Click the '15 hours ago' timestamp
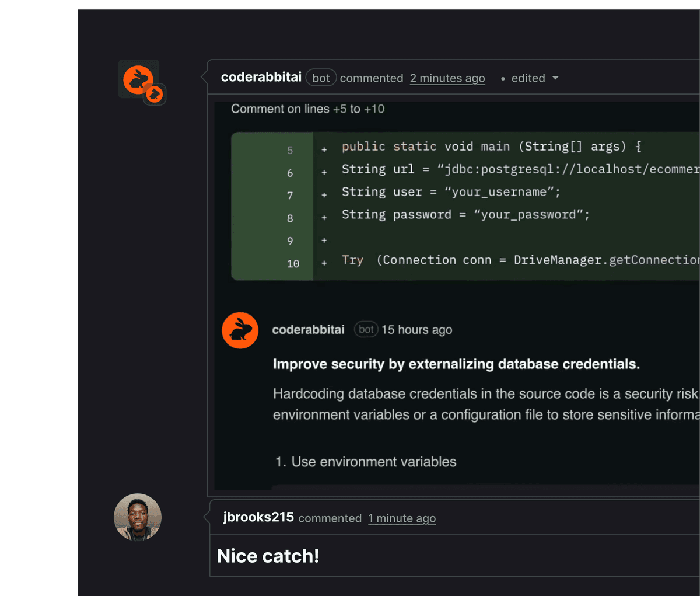Image resolution: width=700 pixels, height=596 pixels. (x=417, y=330)
